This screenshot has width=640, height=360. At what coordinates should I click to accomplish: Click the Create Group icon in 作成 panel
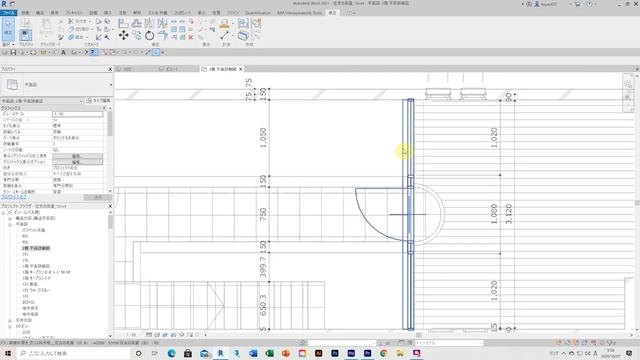click(x=256, y=23)
